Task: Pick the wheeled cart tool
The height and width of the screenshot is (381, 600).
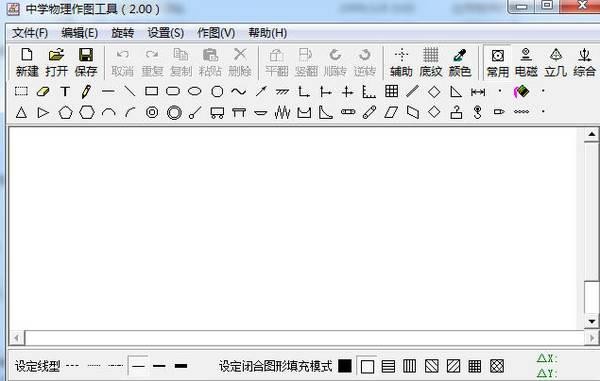Action: (x=217, y=112)
